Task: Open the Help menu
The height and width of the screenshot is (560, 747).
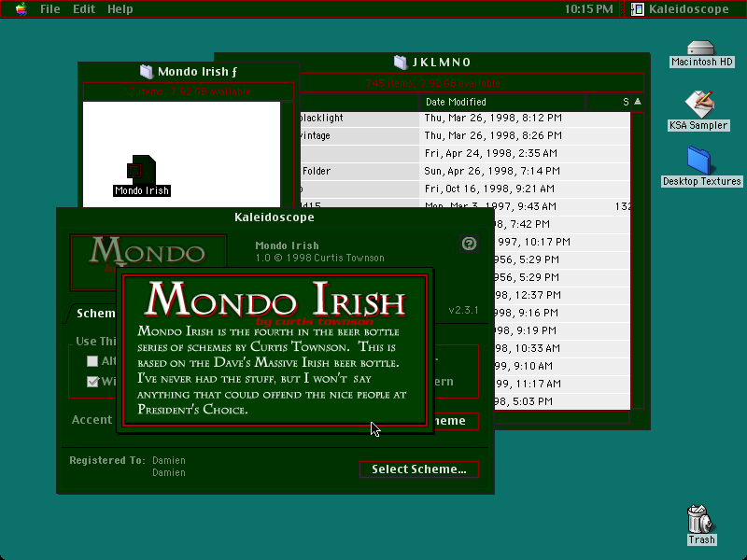Action: tap(120, 9)
